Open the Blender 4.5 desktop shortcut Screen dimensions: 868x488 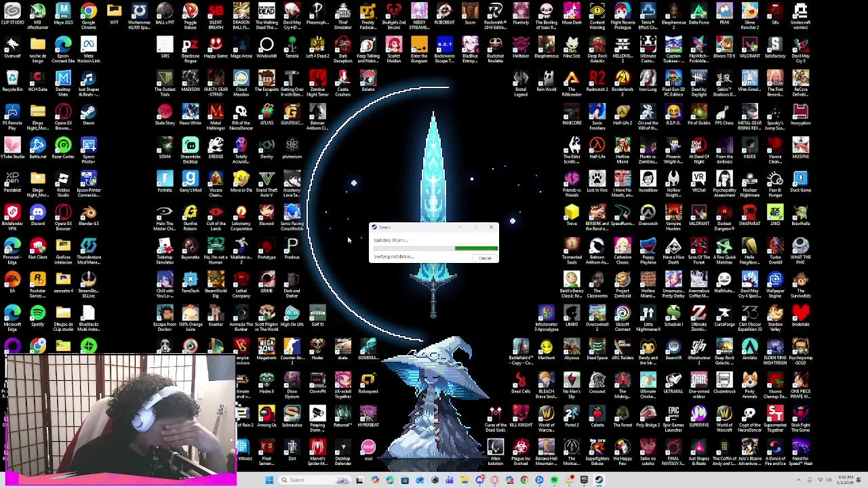coord(88,216)
